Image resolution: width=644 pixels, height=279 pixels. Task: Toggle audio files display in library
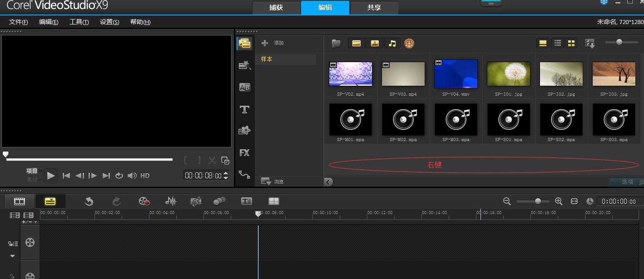[392, 44]
